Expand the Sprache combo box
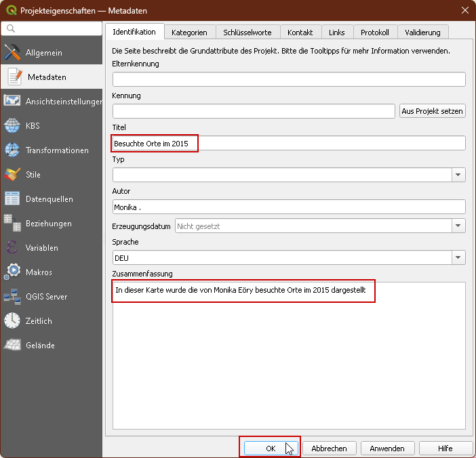The height and width of the screenshot is (458, 476). (458, 257)
